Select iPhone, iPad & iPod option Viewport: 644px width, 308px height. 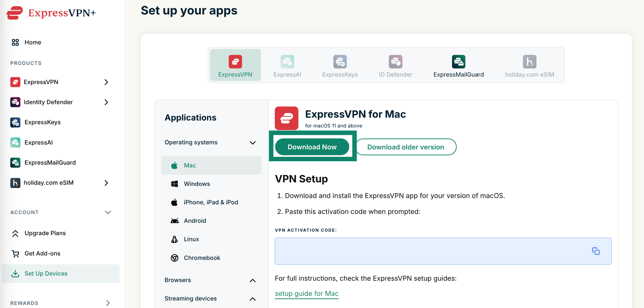[211, 202]
